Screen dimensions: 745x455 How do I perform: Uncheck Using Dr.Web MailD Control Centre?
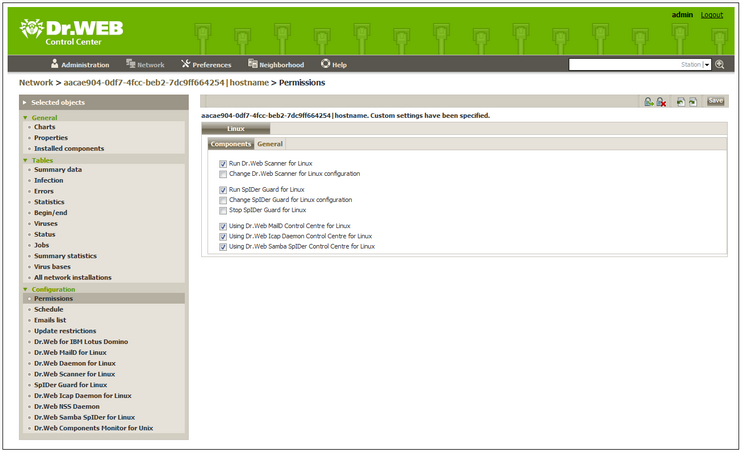click(223, 227)
